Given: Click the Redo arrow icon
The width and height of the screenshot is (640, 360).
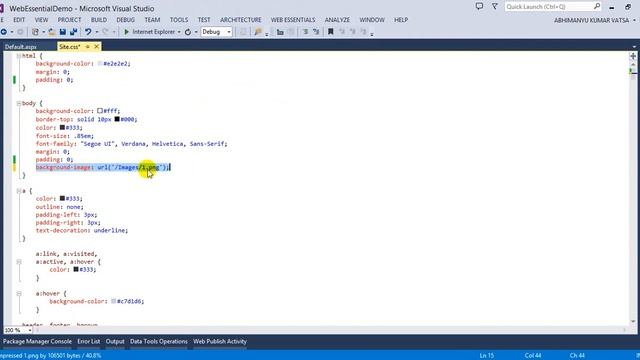Looking at the screenshot, I should [105, 32].
